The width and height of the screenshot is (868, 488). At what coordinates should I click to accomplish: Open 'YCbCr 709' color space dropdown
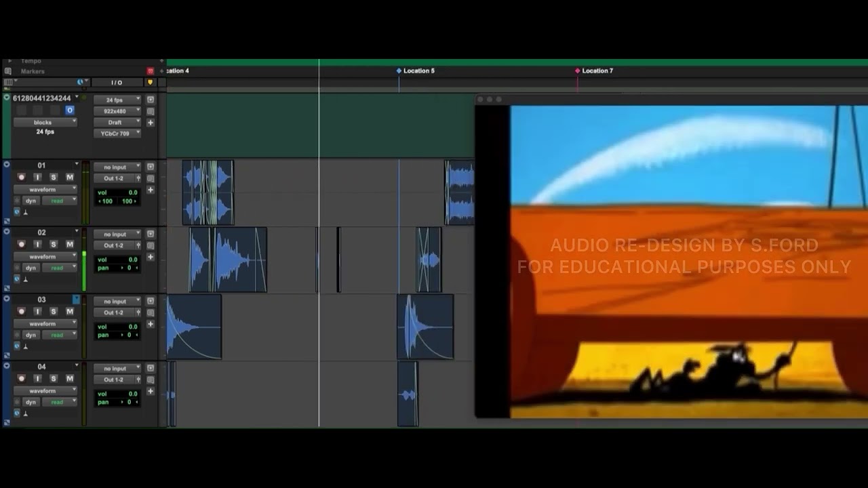117,134
